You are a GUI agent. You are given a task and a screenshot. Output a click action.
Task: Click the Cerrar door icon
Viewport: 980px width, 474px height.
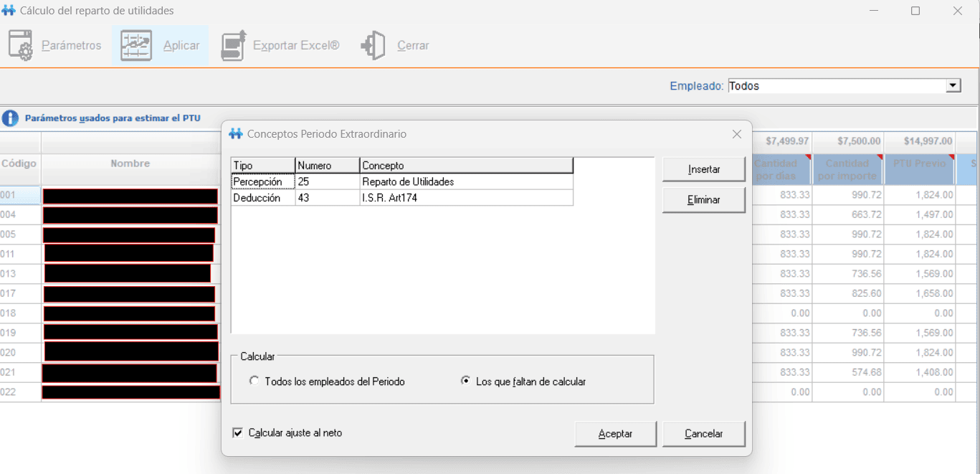374,45
